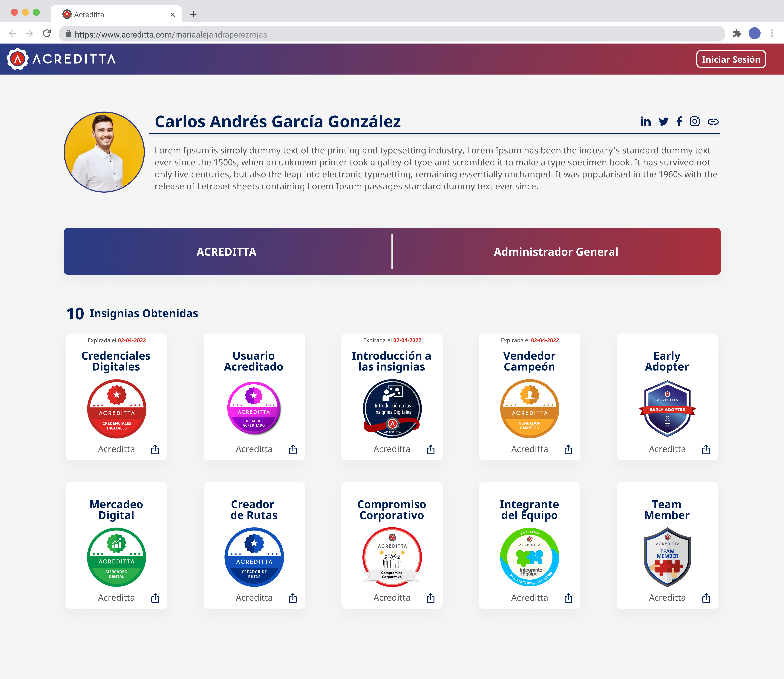The width and height of the screenshot is (784, 679).
Task: Click the 10 Insignias Obtenidas heading
Action: [x=132, y=313]
